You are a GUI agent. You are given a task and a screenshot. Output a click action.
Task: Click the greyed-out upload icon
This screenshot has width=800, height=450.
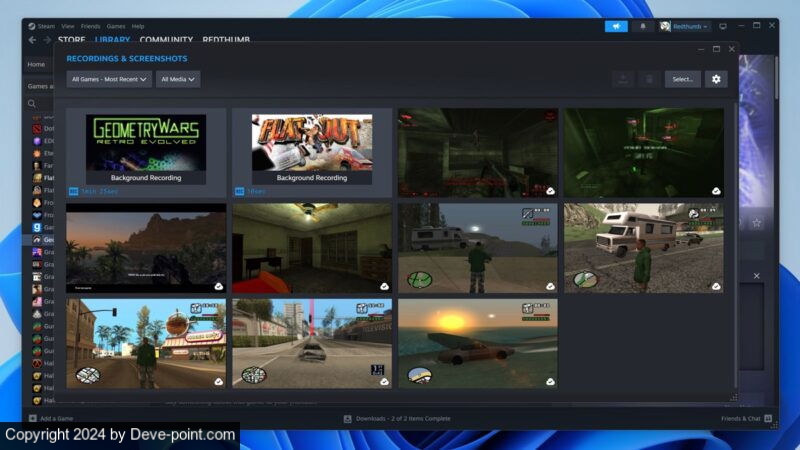(x=623, y=79)
